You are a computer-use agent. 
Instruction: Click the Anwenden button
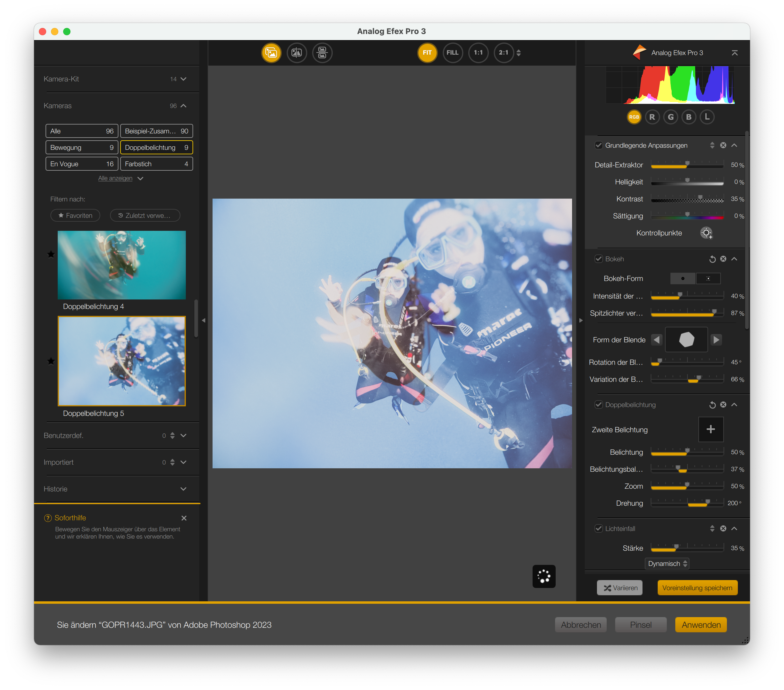[x=701, y=625]
